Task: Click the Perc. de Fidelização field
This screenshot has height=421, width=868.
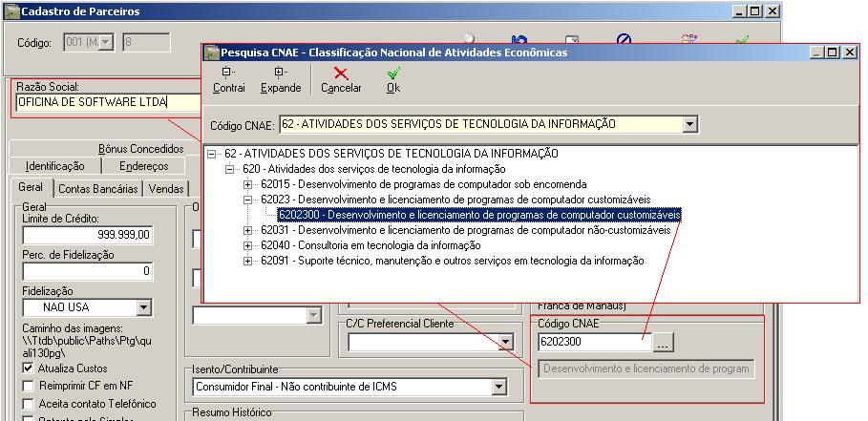Action: (88, 271)
